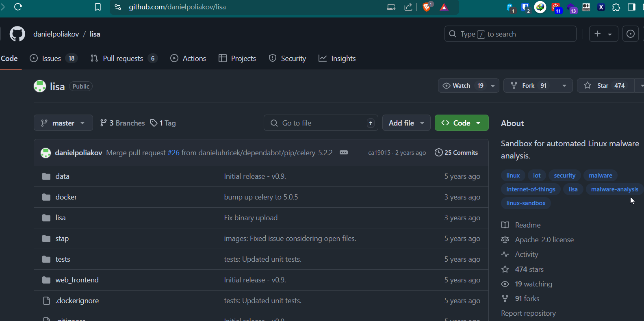Click the malware-analysis topic tag
Image resolution: width=644 pixels, height=321 pixels.
[615, 189]
